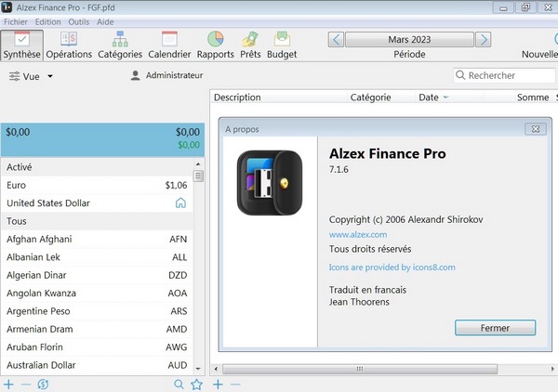Click the Activé section header
Image resolution: width=558 pixels, height=392 pixels.
point(97,167)
